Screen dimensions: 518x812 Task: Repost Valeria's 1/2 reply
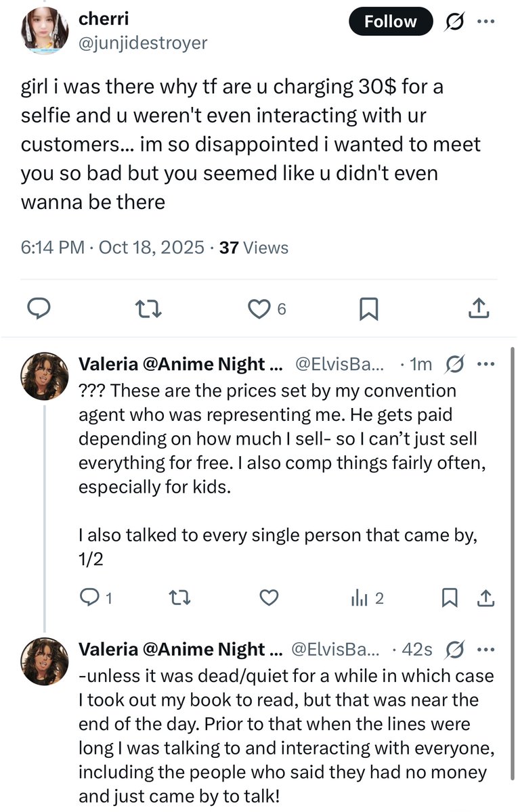point(179,598)
